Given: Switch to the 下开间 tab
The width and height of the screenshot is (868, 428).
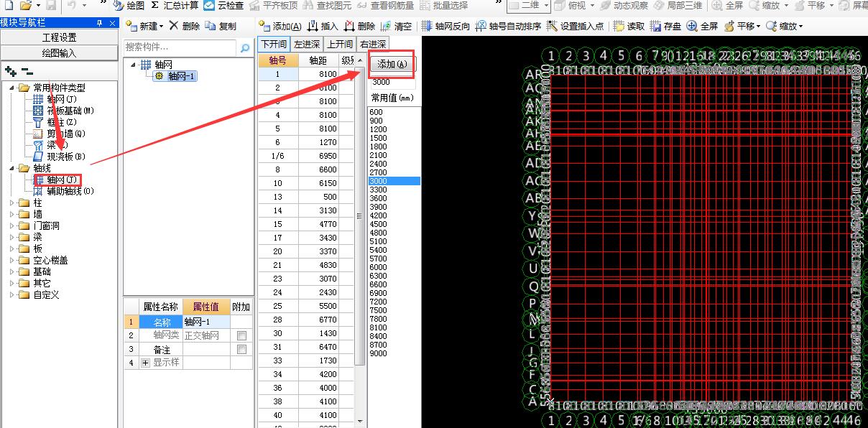Looking at the screenshot, I should [x=274, y=45].
